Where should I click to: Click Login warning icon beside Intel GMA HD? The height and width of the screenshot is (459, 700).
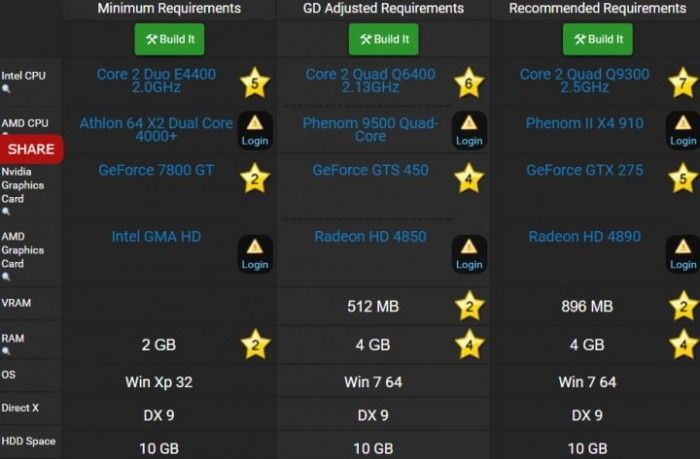255,254
